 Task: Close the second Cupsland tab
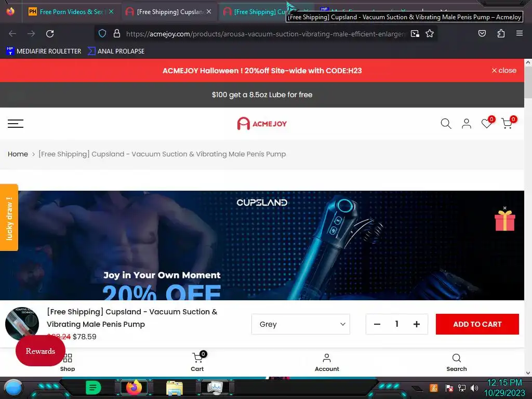pos(209,11)
